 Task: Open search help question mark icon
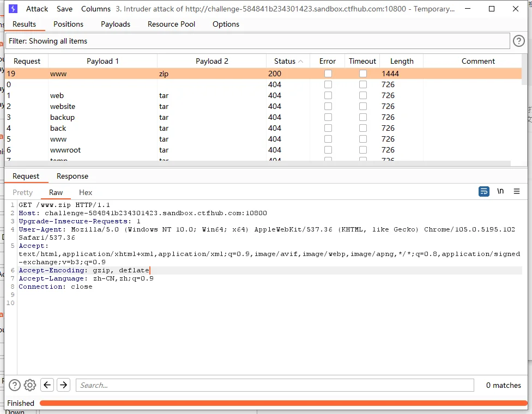(x=15, y=385)
